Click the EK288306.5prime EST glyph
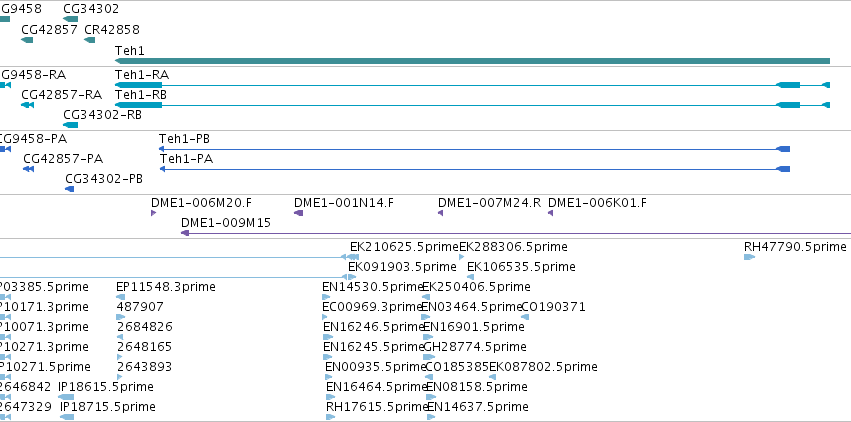The image size is (851, 422). pyautogui.click(x=462, y=257)
